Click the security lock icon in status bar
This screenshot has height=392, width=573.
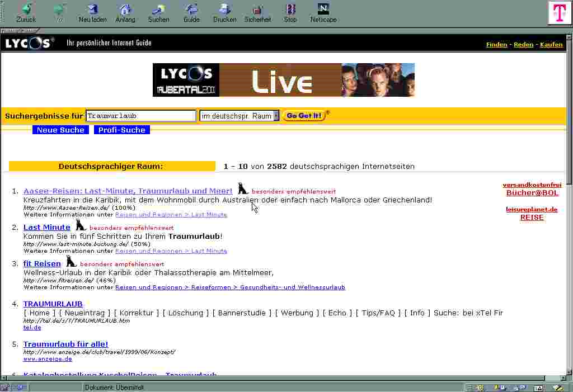(x=4, y=388)
